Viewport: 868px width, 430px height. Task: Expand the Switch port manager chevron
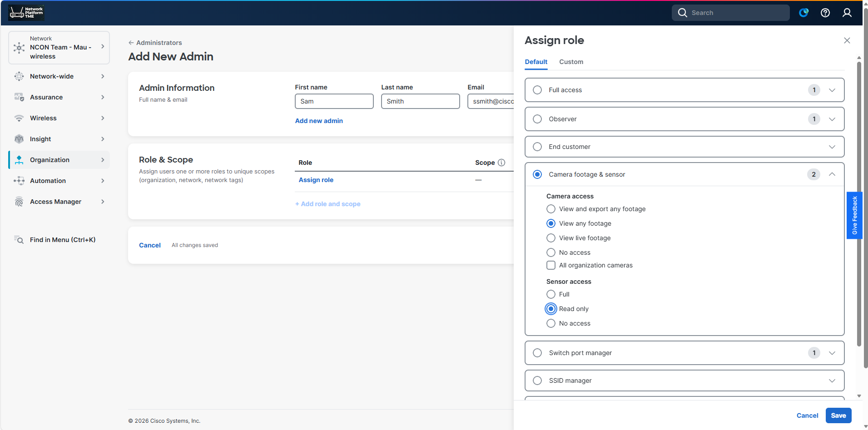point(832,353)
